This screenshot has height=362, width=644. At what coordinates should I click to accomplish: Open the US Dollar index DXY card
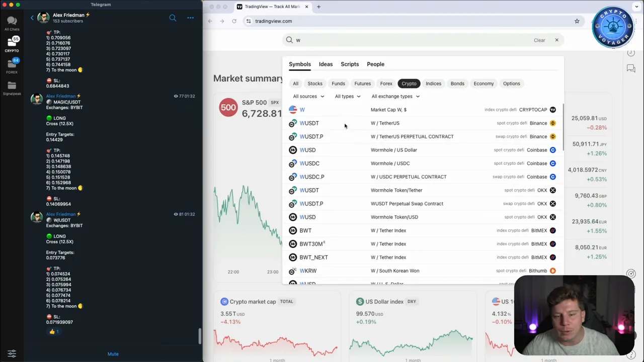(x=412, y=327)
